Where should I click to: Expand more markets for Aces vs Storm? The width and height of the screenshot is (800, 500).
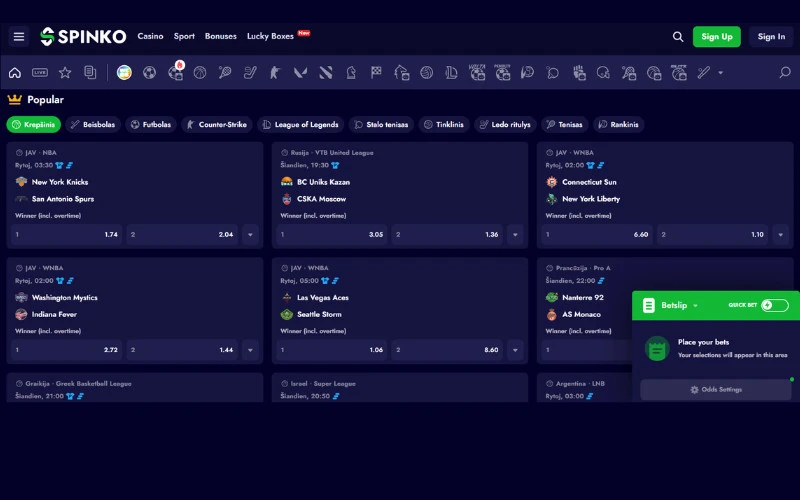pyautogui.click(x=515, y=350)
